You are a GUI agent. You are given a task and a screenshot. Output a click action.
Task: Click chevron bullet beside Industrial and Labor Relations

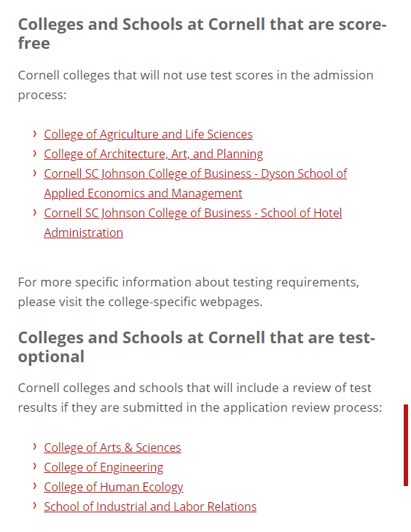(35, 506)
